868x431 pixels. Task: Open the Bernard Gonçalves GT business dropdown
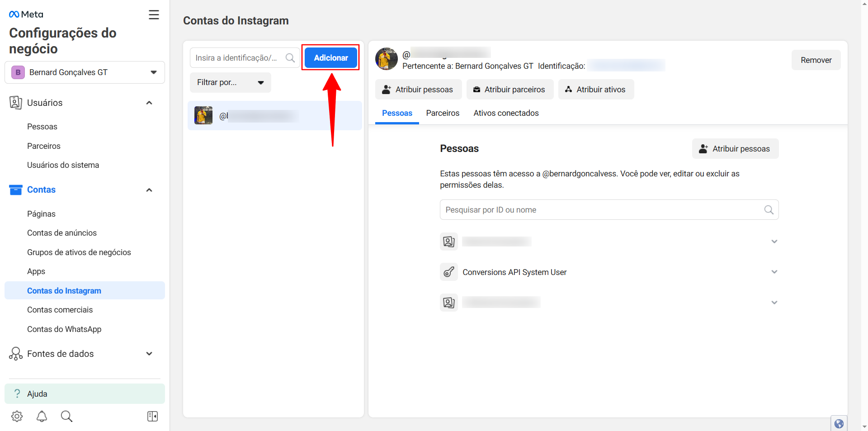pyautogui.click(x=85, y=72)
